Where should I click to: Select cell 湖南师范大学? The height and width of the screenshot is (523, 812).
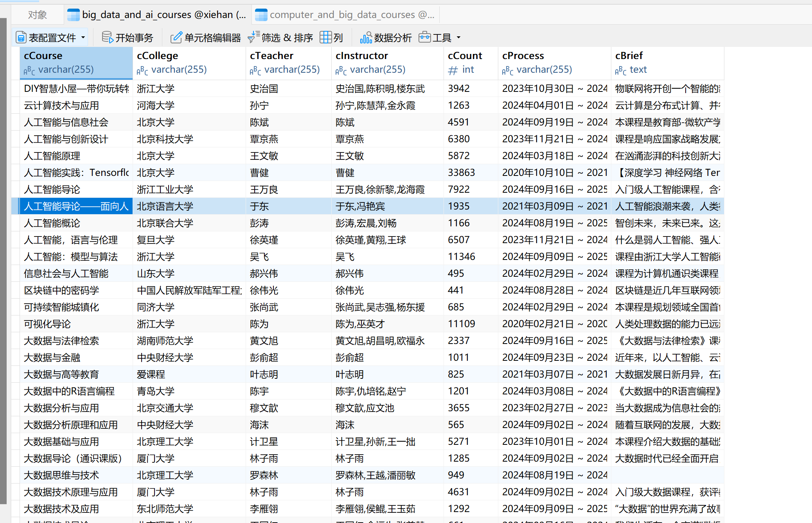pos(189,341)
